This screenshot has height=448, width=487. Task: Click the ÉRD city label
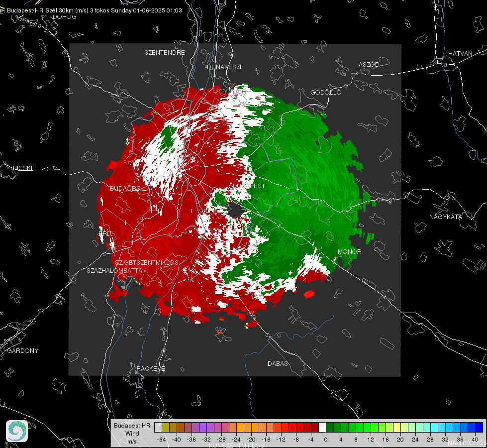pyautogui.click(x=104, y=233)
